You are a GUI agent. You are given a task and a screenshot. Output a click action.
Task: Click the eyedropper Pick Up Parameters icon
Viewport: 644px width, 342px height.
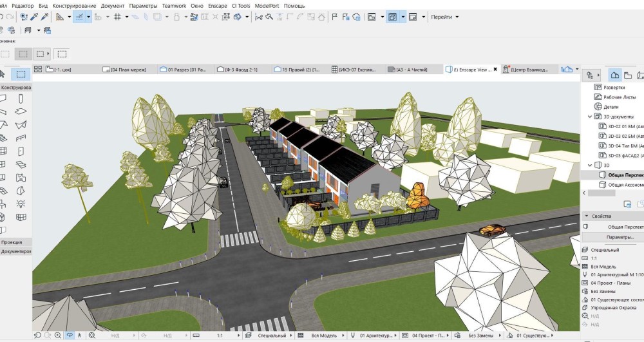pos(35,17)
